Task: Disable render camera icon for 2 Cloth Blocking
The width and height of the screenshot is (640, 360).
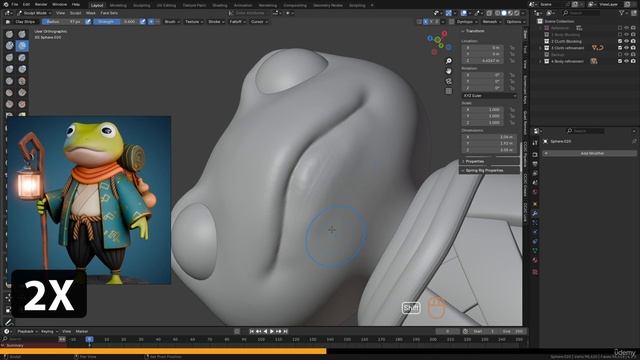Action: click(x=633, y=41)
